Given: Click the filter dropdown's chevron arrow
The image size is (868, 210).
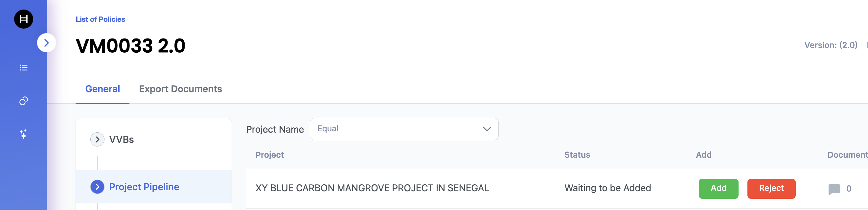Looking at the screenshot, I should click(487, 129).
